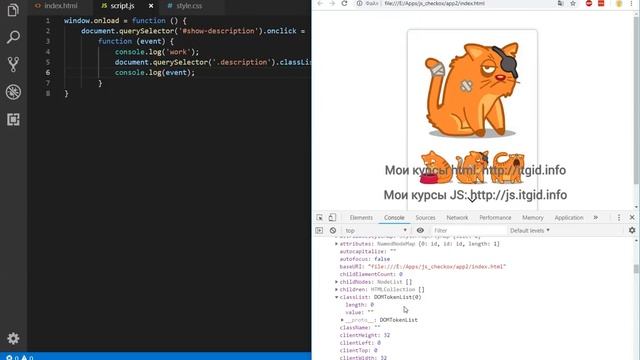
Task: Go back in the browser
Action: tap(320, 3)
